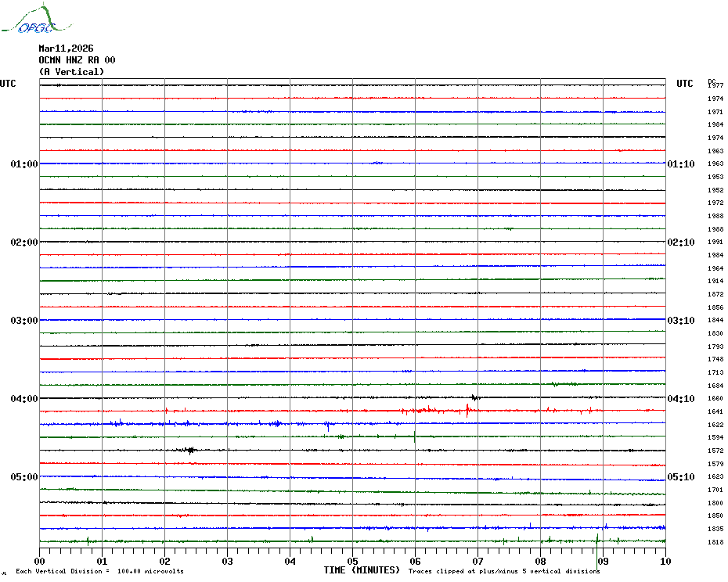Viewport: 728px width, 582px height.
Task: Click the traces clipped footnote text
Action: tap(504, 572)
